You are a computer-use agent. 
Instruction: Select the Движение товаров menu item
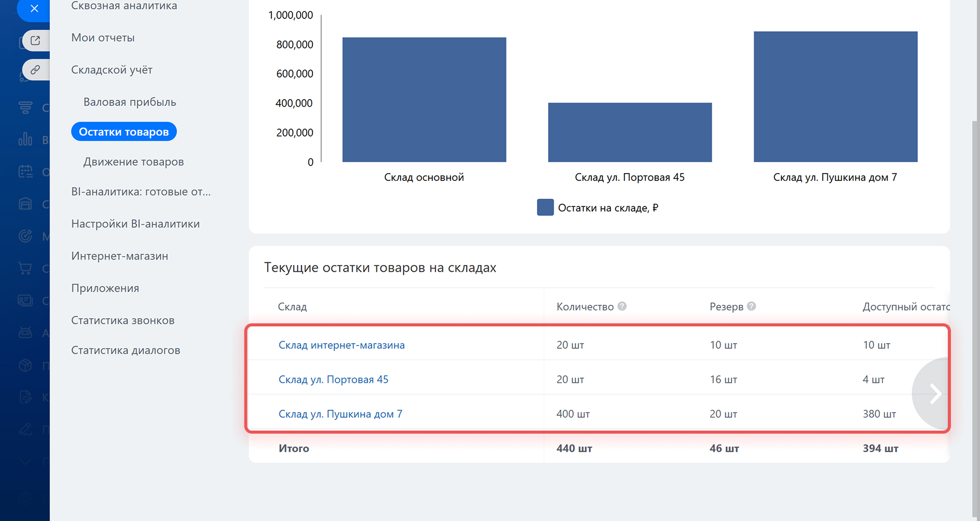133,162
